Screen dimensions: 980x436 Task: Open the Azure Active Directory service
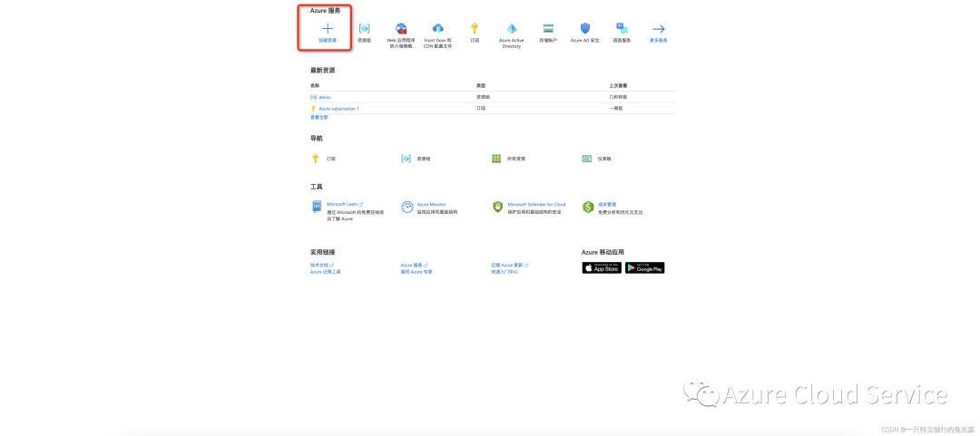tap(511, 35)
